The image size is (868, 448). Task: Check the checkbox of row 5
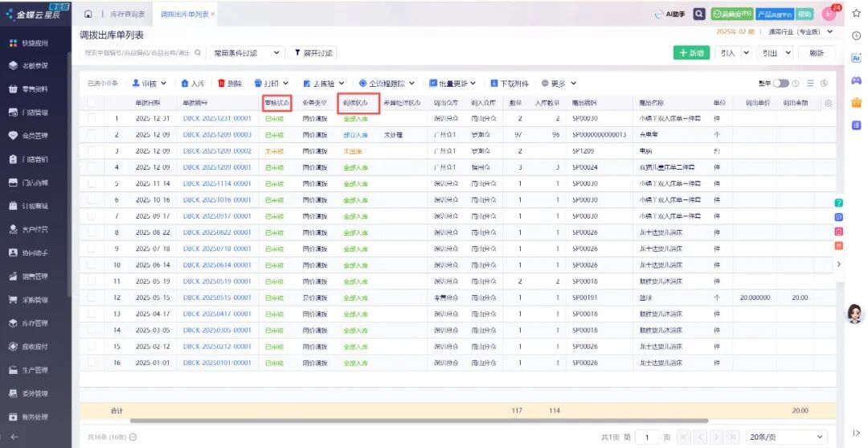92,183
